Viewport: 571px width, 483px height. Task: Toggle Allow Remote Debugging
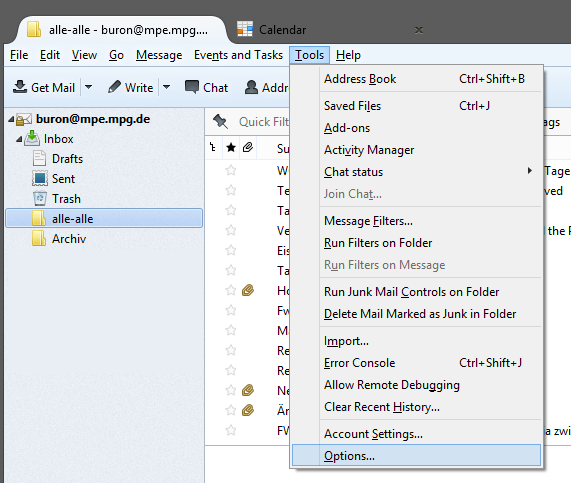click(417, 385)
